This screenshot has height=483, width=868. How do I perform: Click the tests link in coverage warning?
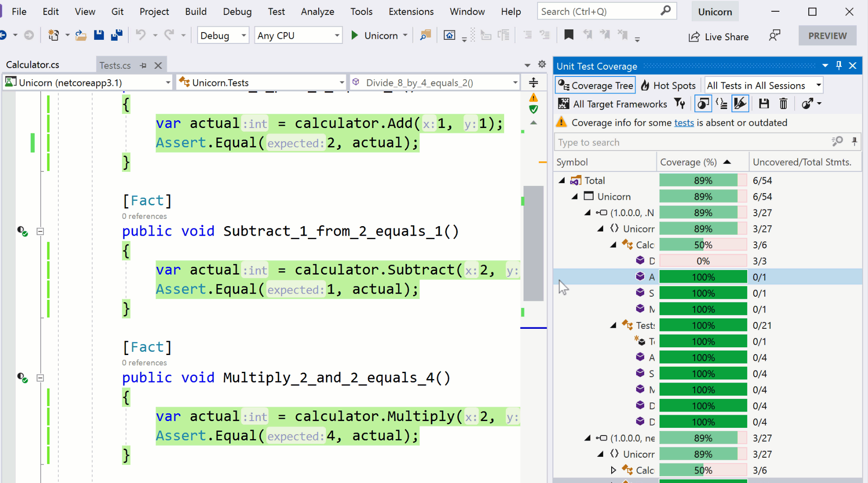684,123
